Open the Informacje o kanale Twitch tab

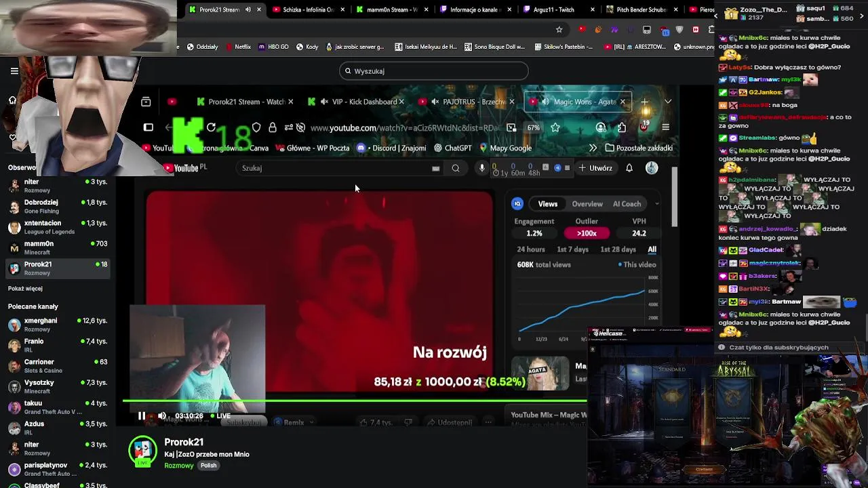pos(475,9)
